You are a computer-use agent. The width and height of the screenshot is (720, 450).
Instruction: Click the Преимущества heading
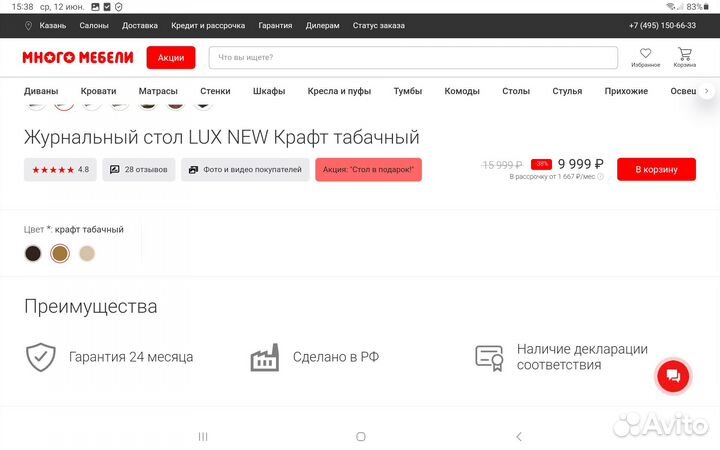[x=90, y=306]
